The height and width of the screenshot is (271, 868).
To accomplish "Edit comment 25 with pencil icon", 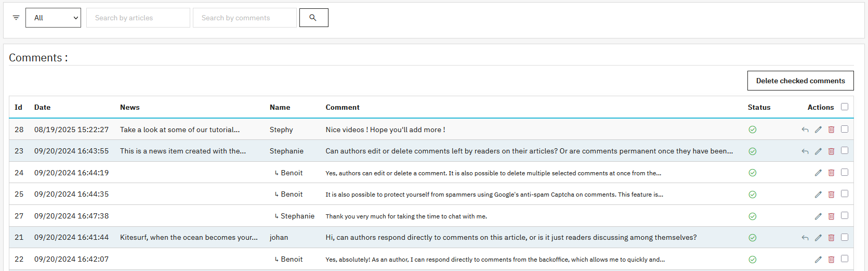I will point(818,195).
